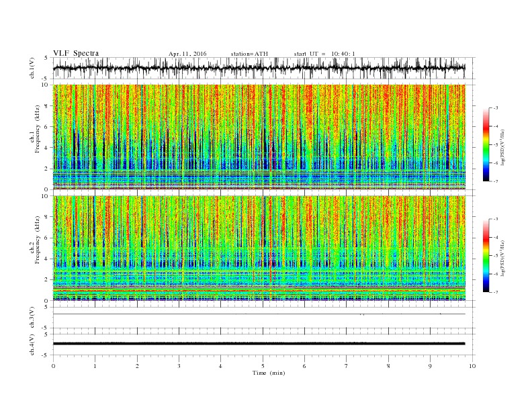Click the '-7' label on ch.1 color bar
Image resolution: width=532 pixels, height=411 pixels.
(x=495, y=181)
